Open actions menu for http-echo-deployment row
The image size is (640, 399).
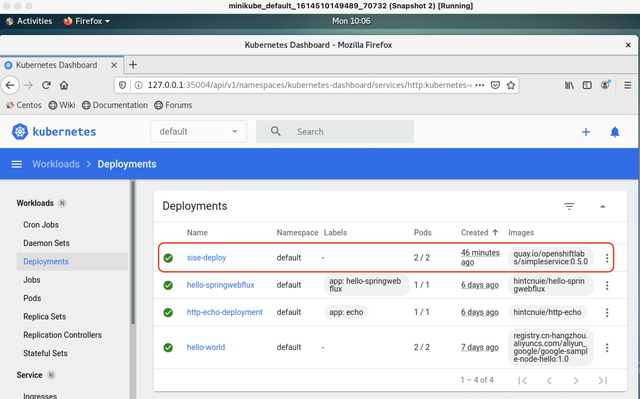607,313
